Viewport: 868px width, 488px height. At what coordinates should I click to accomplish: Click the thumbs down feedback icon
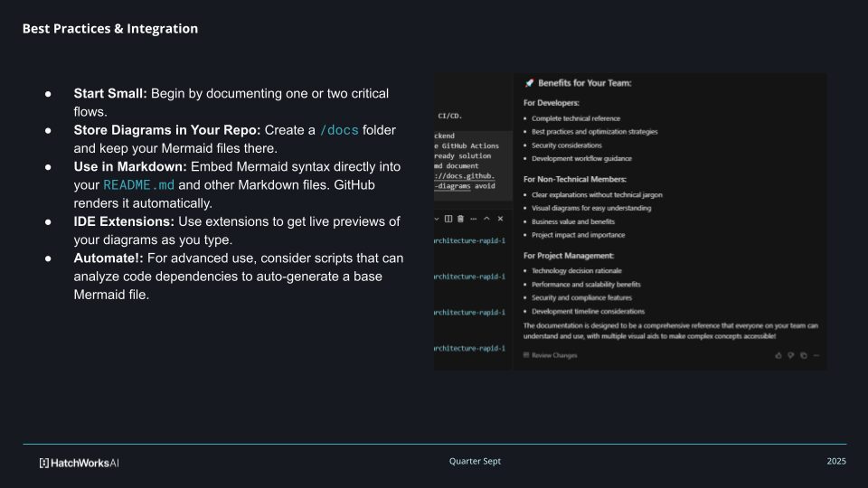tap(791, 355)
